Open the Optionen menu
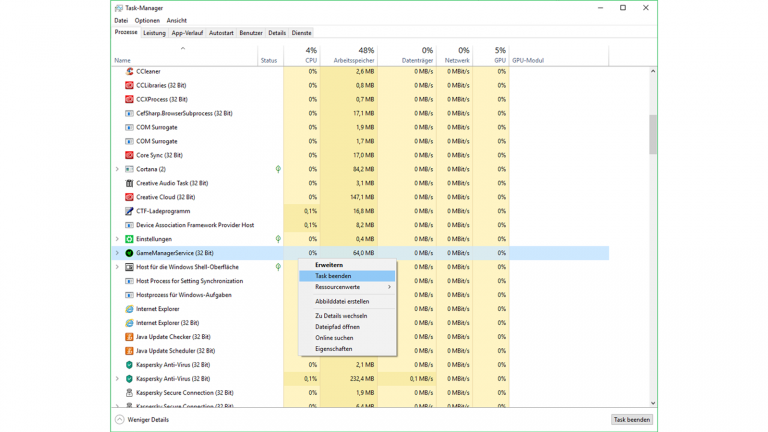The width and height of the screenshot is (768, 432). pyautogui.click(x=147, y=20)
